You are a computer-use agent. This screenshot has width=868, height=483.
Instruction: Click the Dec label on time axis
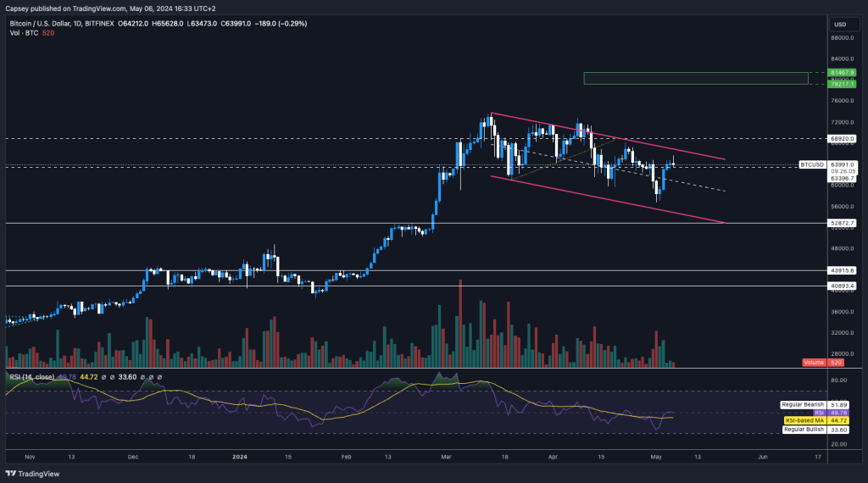[x=133, y=457]
